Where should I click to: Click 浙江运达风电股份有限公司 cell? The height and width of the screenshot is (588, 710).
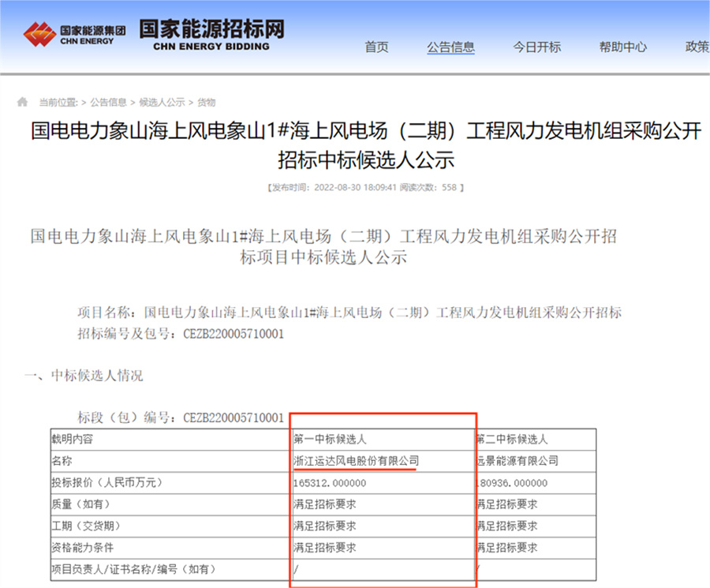383,461
